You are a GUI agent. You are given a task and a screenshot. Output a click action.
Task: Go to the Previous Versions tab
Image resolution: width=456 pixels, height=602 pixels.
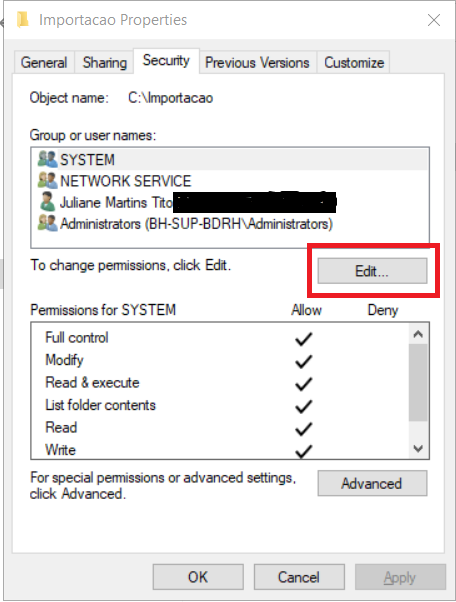tap(257, 62)
